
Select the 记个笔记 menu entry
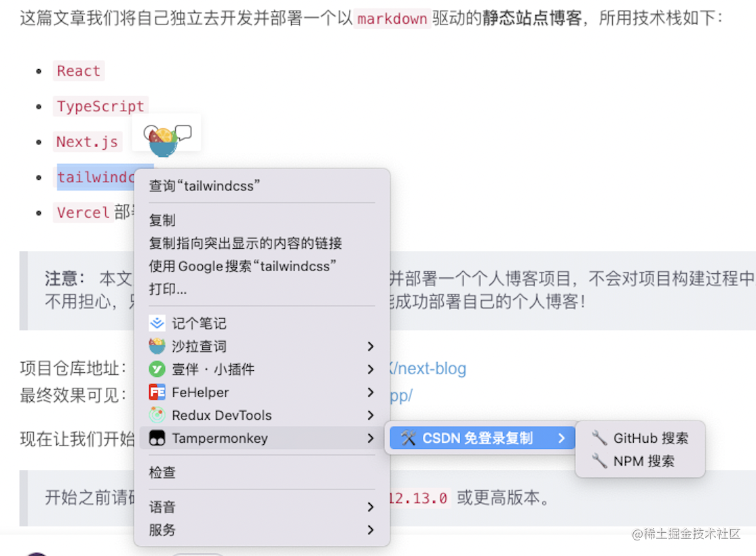click(x=262, y=323)
